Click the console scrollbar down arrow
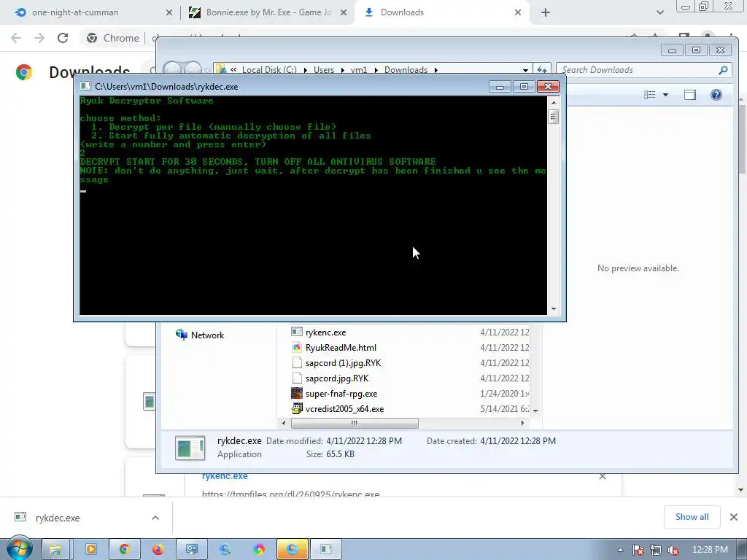The width and height of the screenshot is (747, 560). pyautogui.click(x=554, y=309)
